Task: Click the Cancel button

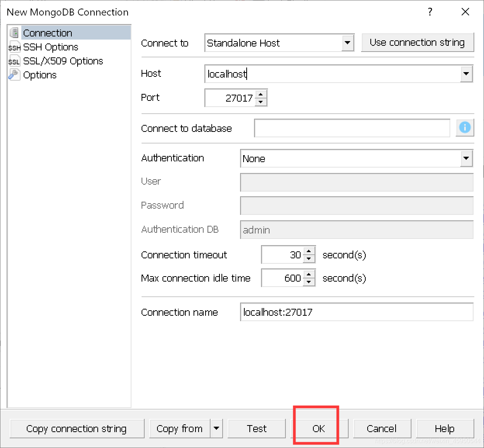Action: point(382,429)
